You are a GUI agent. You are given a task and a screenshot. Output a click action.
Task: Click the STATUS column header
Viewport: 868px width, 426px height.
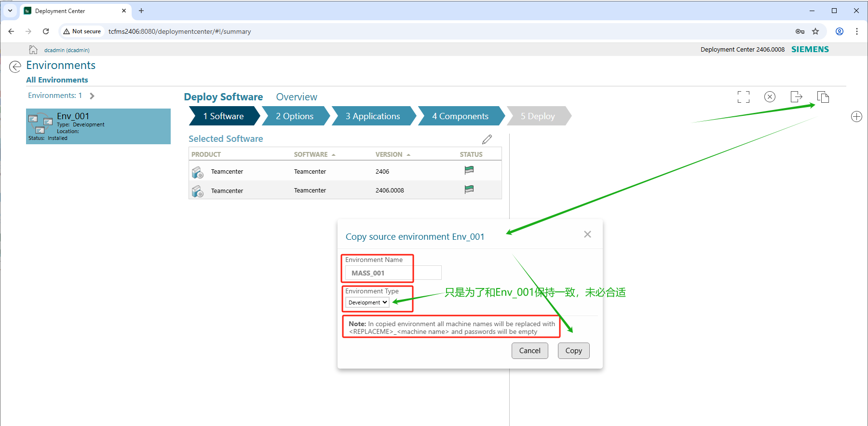[x=471, y=154]
